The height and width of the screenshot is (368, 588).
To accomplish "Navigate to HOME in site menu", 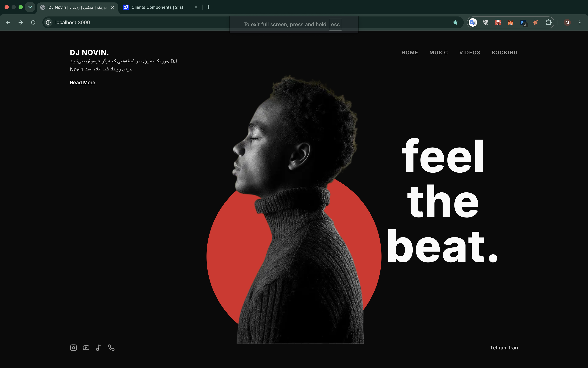I will coord(410,53).
